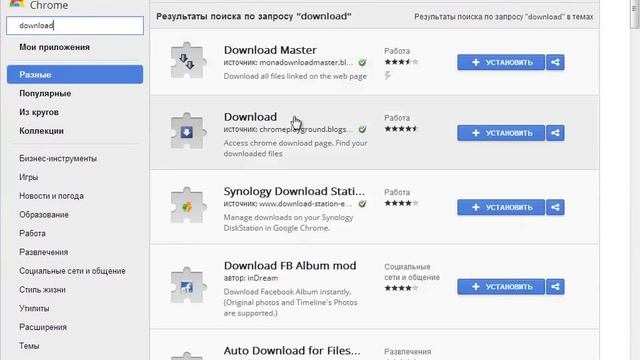Click "Download Facebook Album instantly" description

point(291,302)
